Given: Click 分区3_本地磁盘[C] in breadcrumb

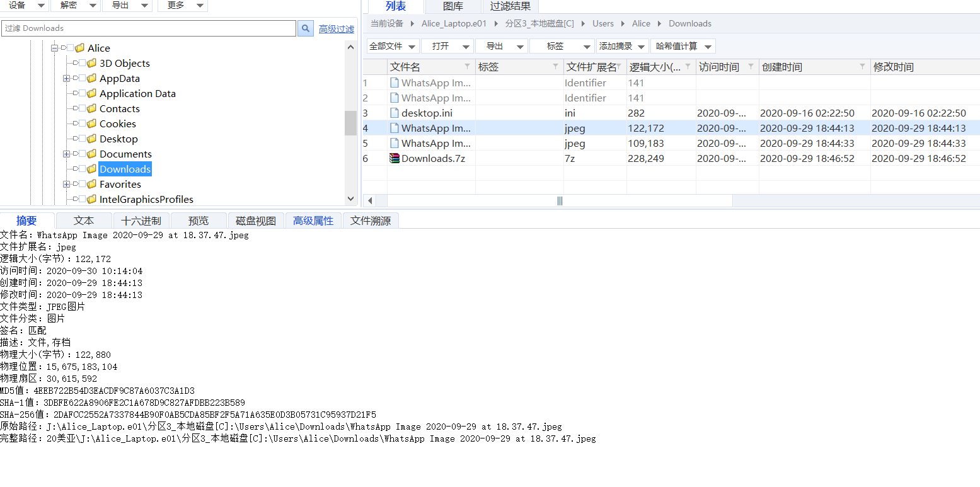Looking at the screenshot, I should pos(539,23).
